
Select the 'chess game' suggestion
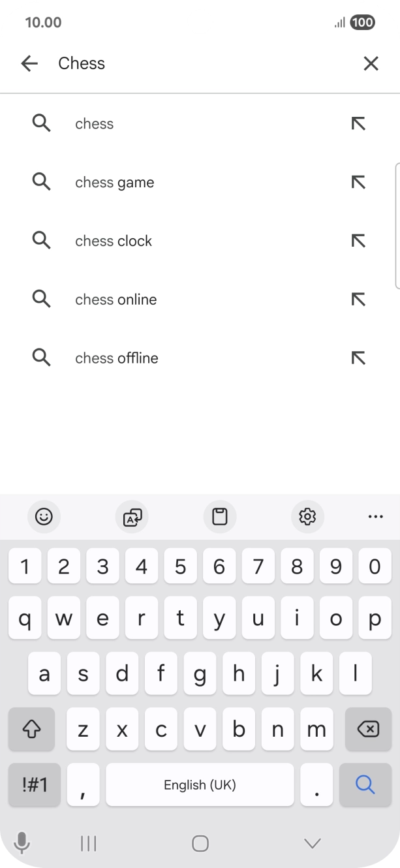tap(114, 182)
